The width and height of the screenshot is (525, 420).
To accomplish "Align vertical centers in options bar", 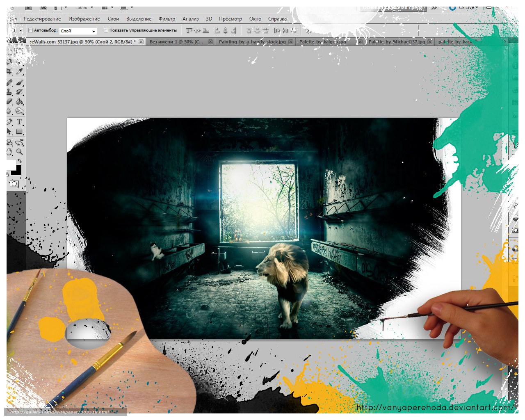I will pos(197,30).
